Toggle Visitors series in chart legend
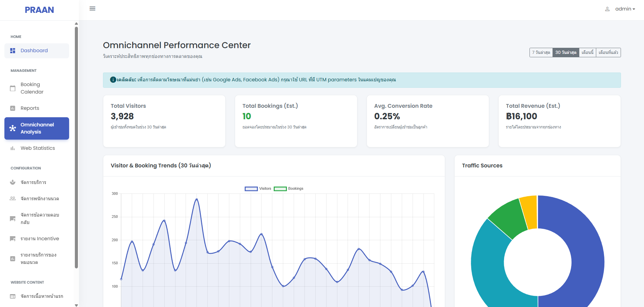Image resolution: width=644 pixels, height=307 pixels. point(258,189)
